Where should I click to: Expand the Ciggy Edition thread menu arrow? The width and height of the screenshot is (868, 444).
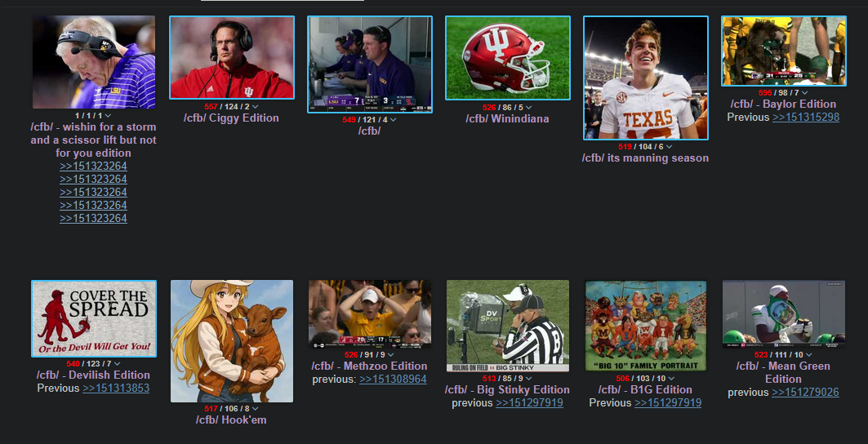coord(256,106)
